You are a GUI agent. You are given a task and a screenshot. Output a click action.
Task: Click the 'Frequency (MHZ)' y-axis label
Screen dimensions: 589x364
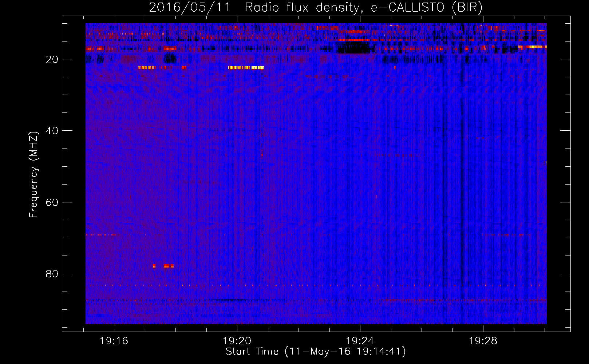tap(33, 175)
